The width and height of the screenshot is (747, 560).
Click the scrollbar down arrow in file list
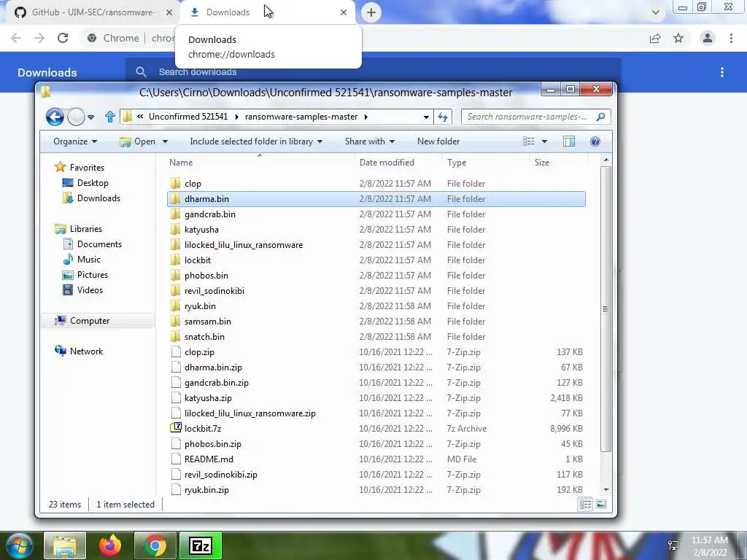coord(606,489)
